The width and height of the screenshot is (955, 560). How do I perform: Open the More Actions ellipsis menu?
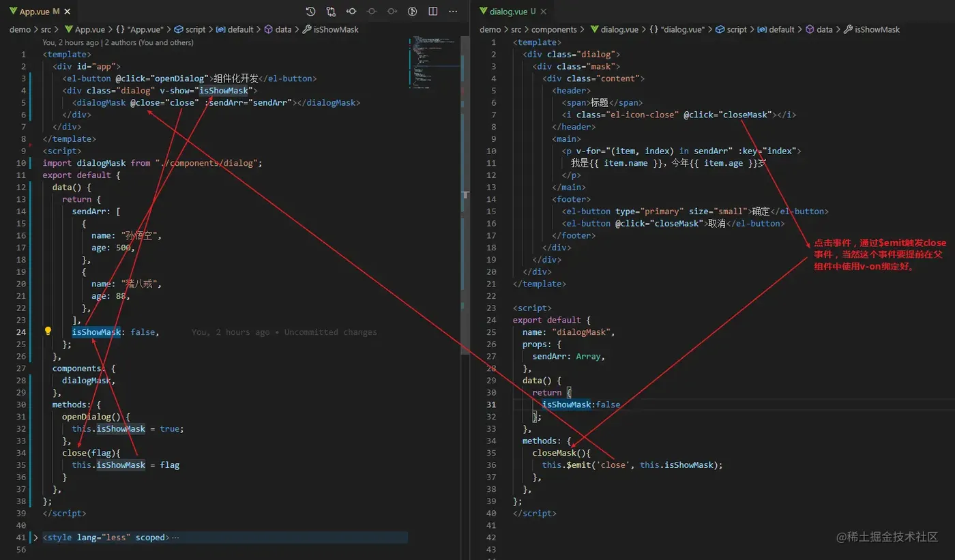click(x=453, y=12)
